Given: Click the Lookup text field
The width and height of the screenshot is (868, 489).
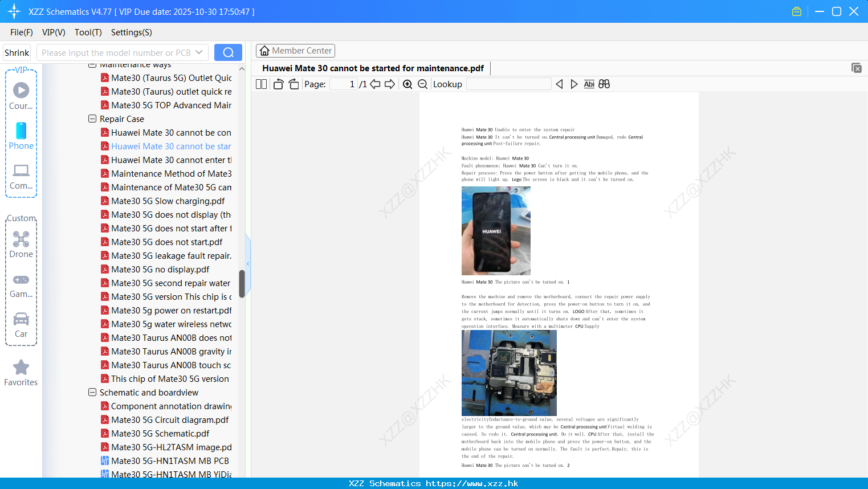Looking at the screenshot, I should (x=508, y=84).
